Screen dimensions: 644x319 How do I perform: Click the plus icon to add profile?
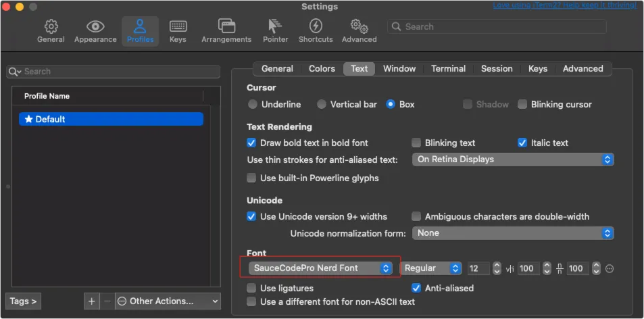pyautogui.click(x=92, y=301)
